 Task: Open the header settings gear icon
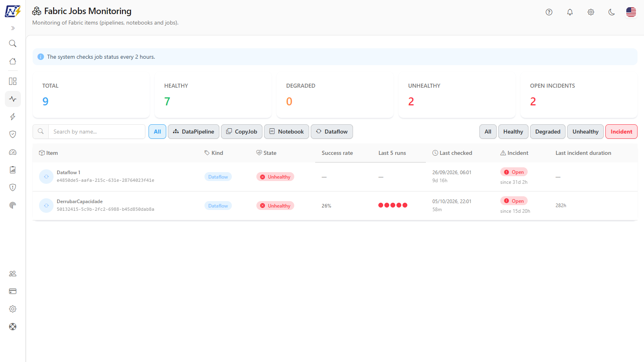pos(591,12)
